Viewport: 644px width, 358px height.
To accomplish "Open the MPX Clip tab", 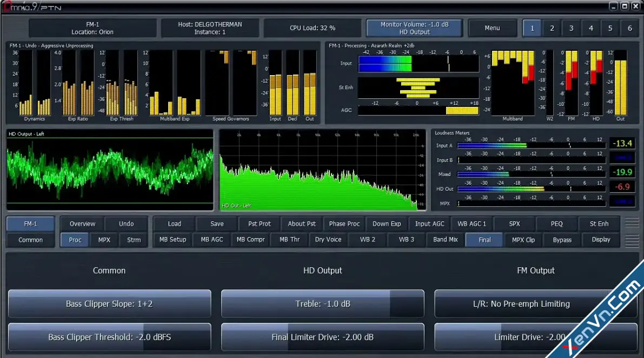I will (x=523, y=240).
